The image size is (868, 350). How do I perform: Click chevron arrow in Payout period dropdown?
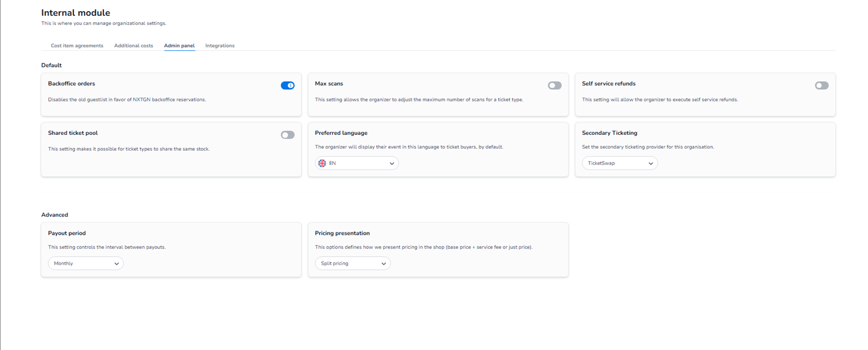pos(116,264)
